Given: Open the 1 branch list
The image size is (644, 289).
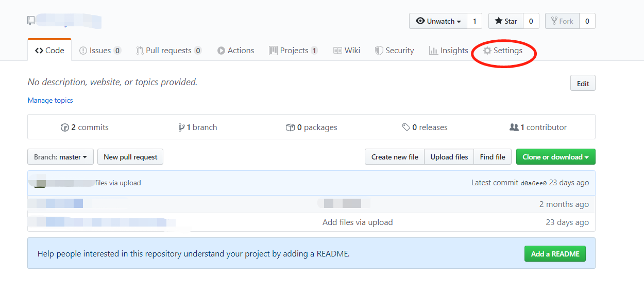Looking at the screenshot, I should tap(198, 127).
